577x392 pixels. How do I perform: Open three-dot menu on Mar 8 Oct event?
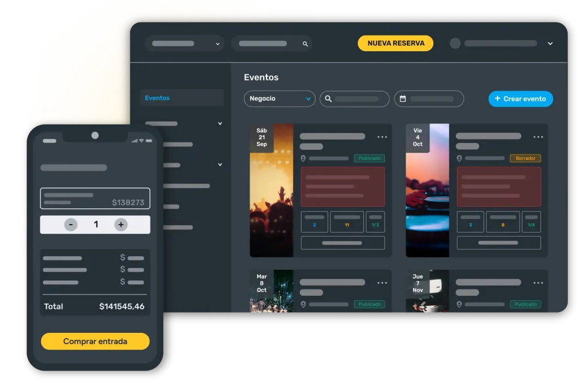382,283
